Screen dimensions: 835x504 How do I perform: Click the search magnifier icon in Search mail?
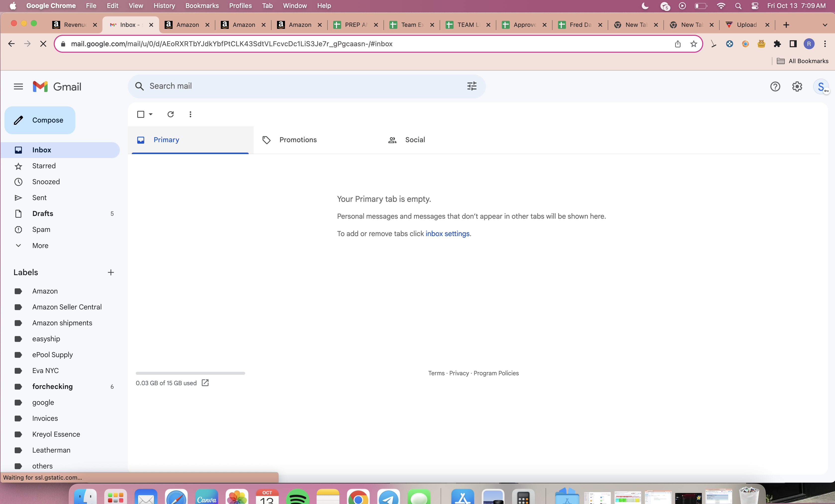pos(139,86)
